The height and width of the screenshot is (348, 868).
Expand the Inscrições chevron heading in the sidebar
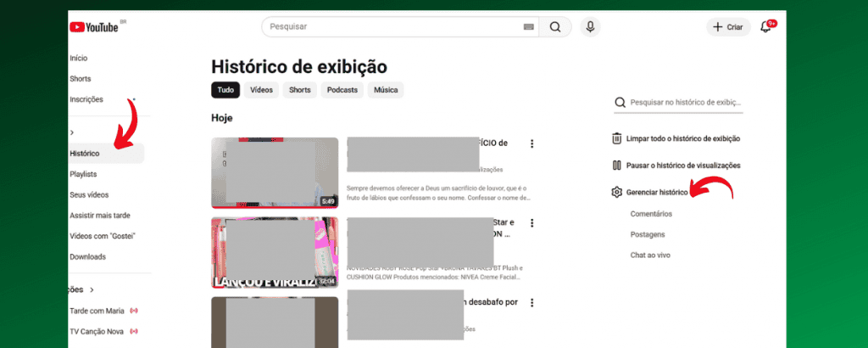click(91, 289)
